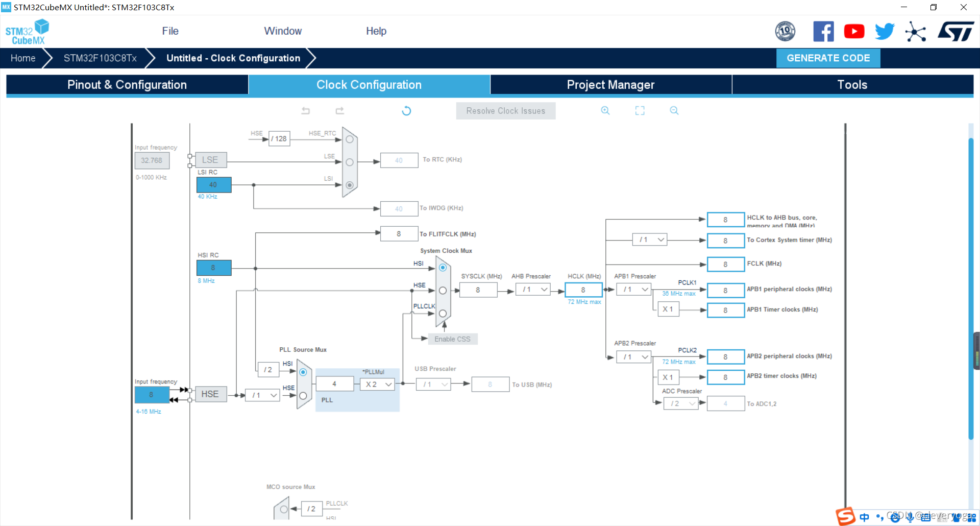Open the File menu
This screenshot has width=980, height=526.
pyautogui.click(x=170, y=31)
